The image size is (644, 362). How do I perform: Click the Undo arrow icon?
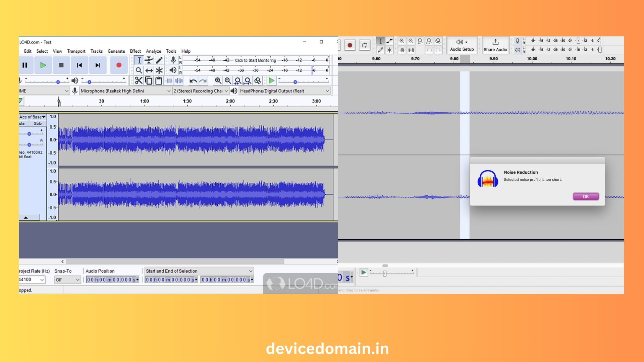[x=193, y=81]
